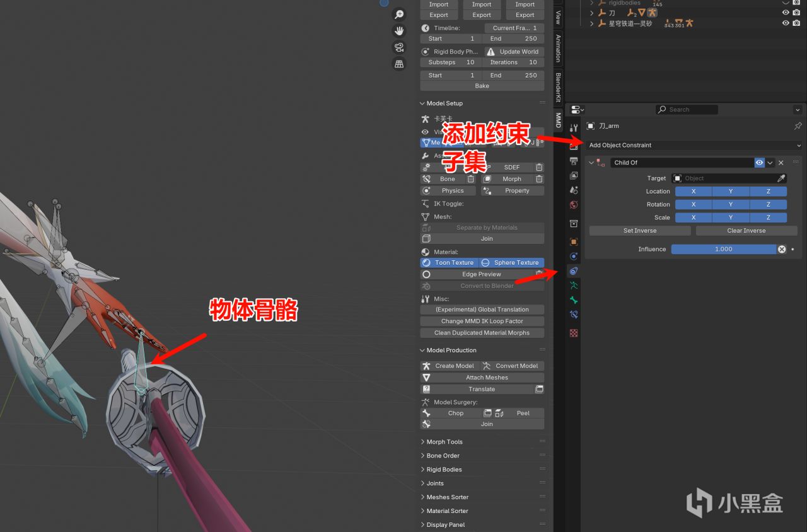Open the Armature data properties icon
The image size is (807, 532).
coord(574,286)
